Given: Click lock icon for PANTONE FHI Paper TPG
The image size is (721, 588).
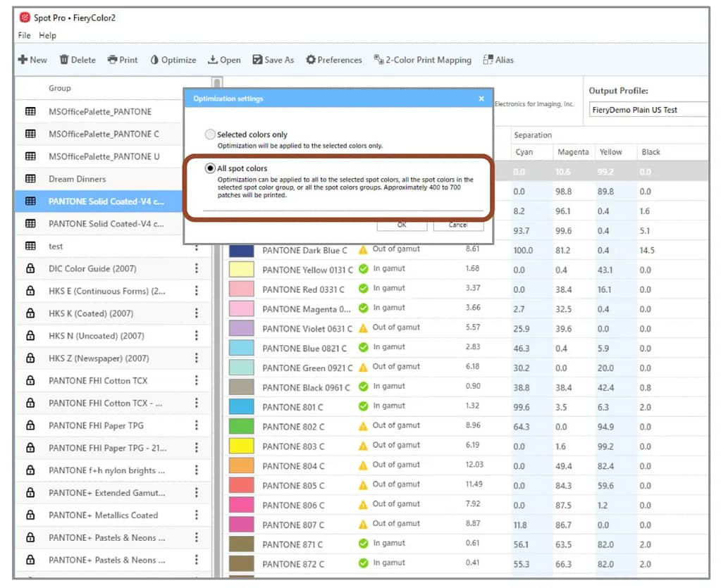Looking at the screenshot, I should click(30, 425).
